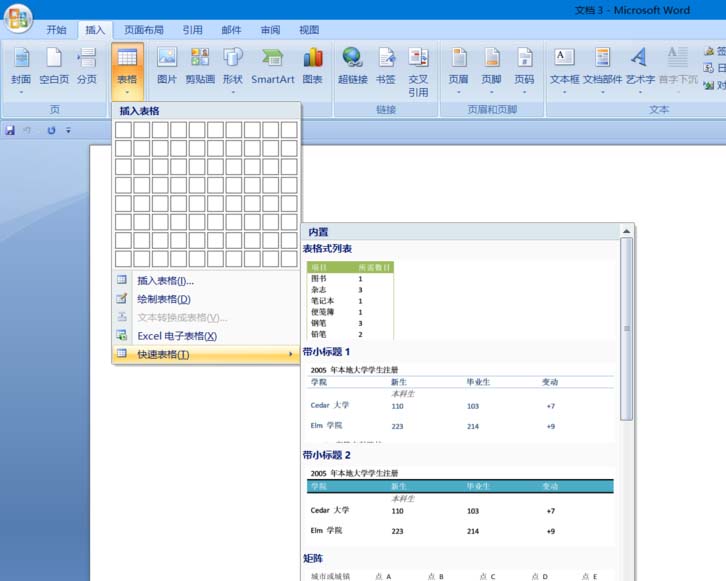This screenshot has width=726, height=581.
Task: Expand the Footer (页脚) dropdown arrow
Action: point(491,93)
